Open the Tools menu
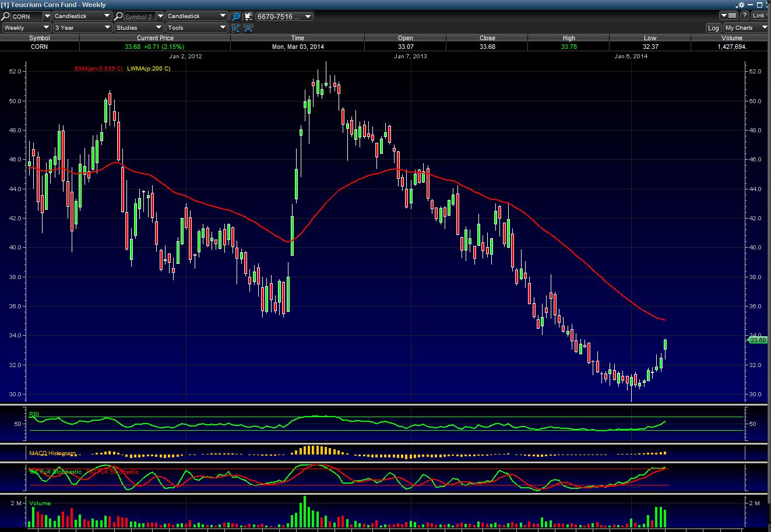Image resolution: width=771 pixels, height=532 pixels. pyautogui.click(x=196, y=28)
